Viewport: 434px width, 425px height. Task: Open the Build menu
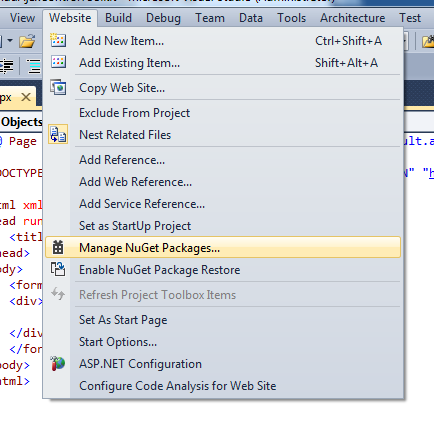pos(118,18)
